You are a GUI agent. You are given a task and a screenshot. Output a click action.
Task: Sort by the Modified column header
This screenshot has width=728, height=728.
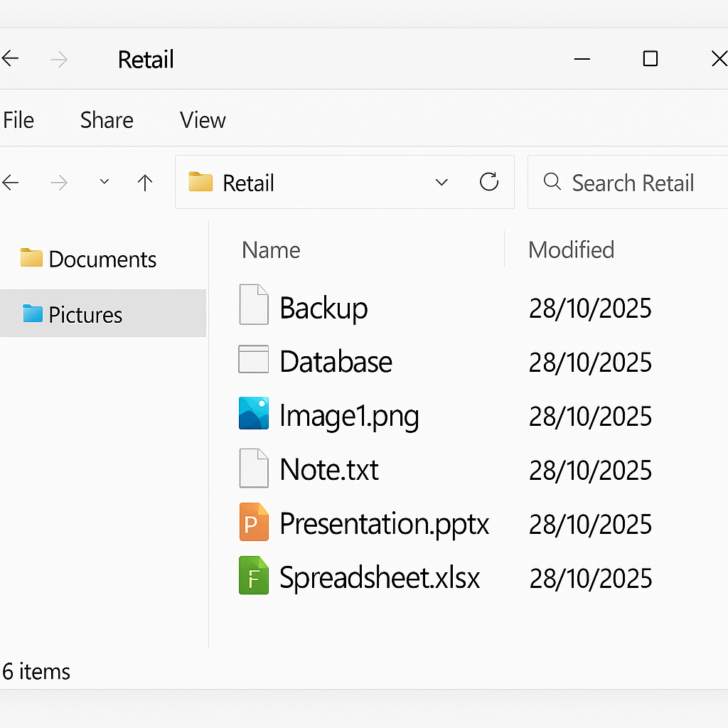(x=571, y=250)
